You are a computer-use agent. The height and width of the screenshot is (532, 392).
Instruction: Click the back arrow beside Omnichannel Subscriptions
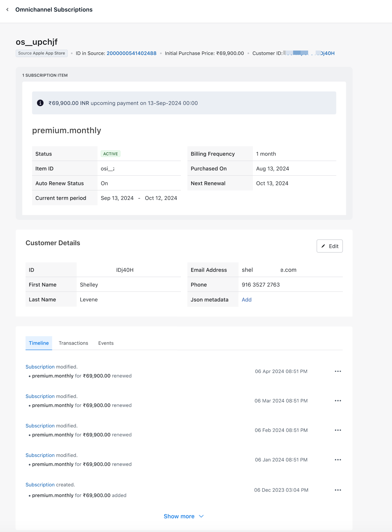pyautogui.click(x=8, y=10)
